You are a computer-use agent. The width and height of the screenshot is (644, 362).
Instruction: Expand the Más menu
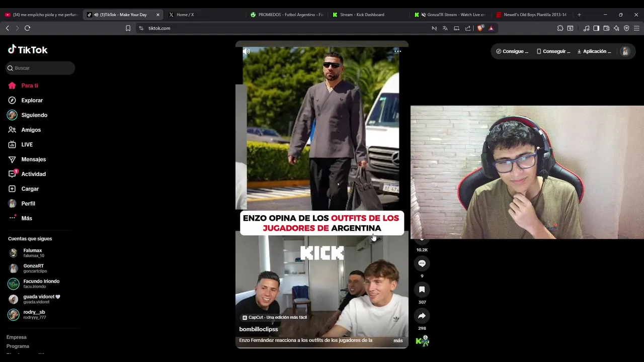coord(20,218)
